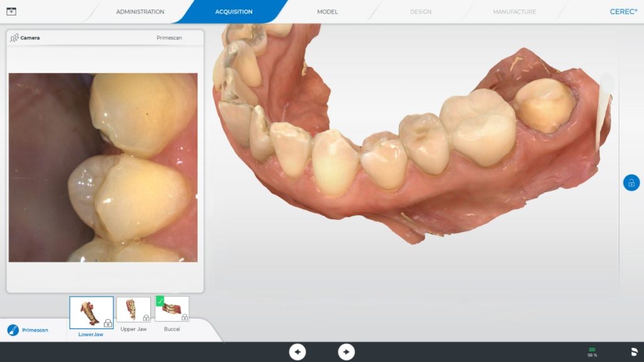Click the battery status indicator
Screen dimensions: 644x362
click(x=592, y=351)
